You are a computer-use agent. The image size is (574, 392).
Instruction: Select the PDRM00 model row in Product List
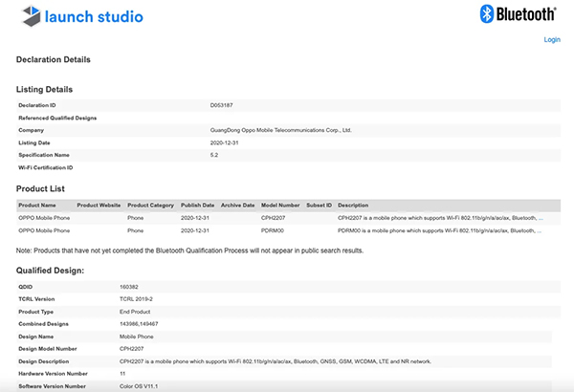(x=274, y=230)
